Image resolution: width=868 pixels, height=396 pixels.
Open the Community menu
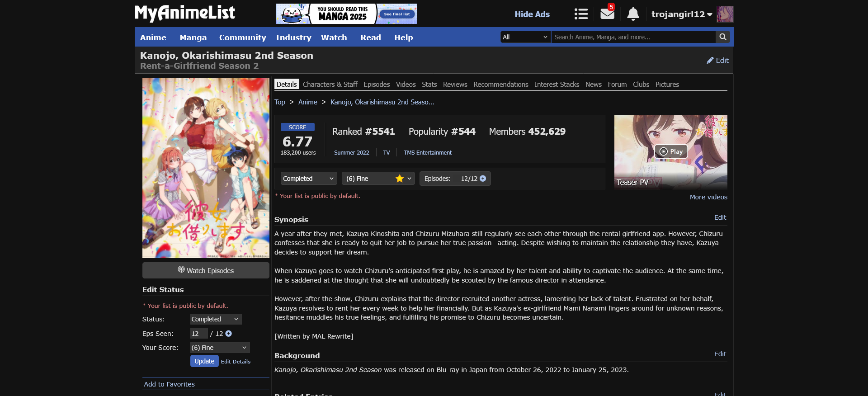tap(242, 38)
